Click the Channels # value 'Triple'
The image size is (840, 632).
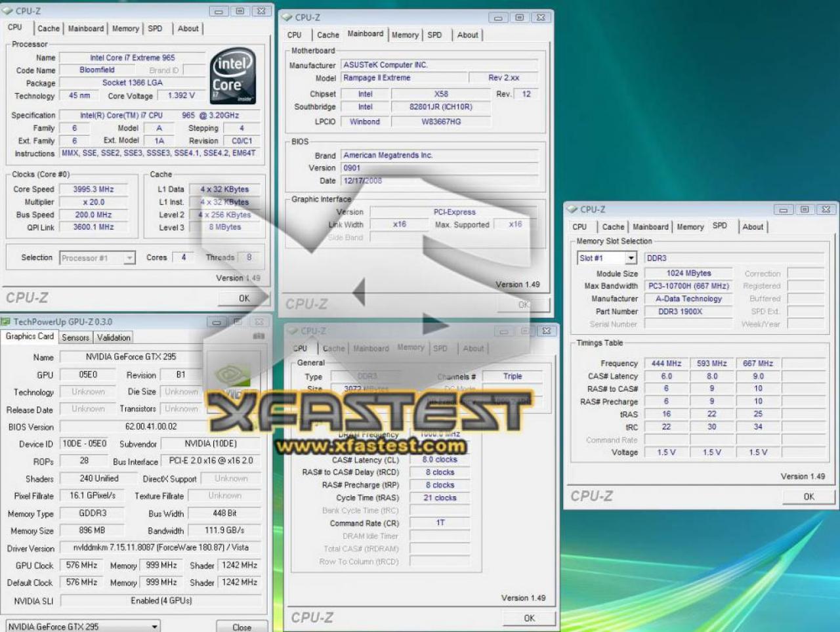point(513,377)
